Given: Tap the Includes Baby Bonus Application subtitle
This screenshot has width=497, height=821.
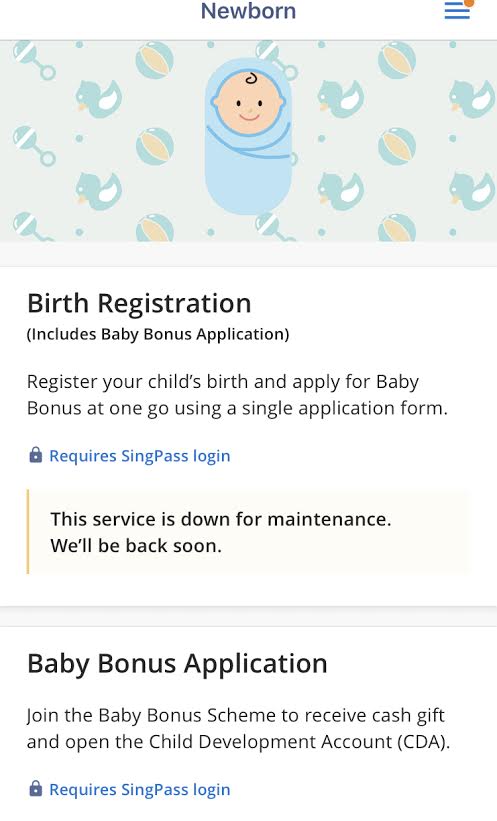Looking at the screenshot, I should click(x=158, y=335).
